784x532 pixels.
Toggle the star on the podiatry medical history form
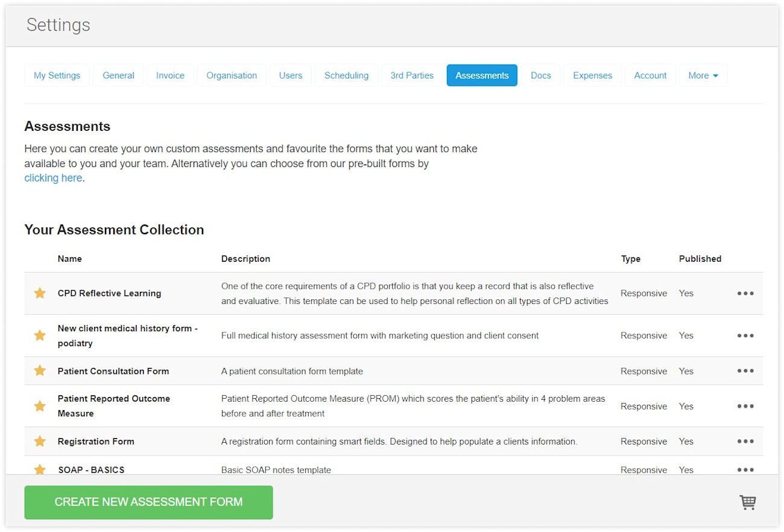pos(40,335)
